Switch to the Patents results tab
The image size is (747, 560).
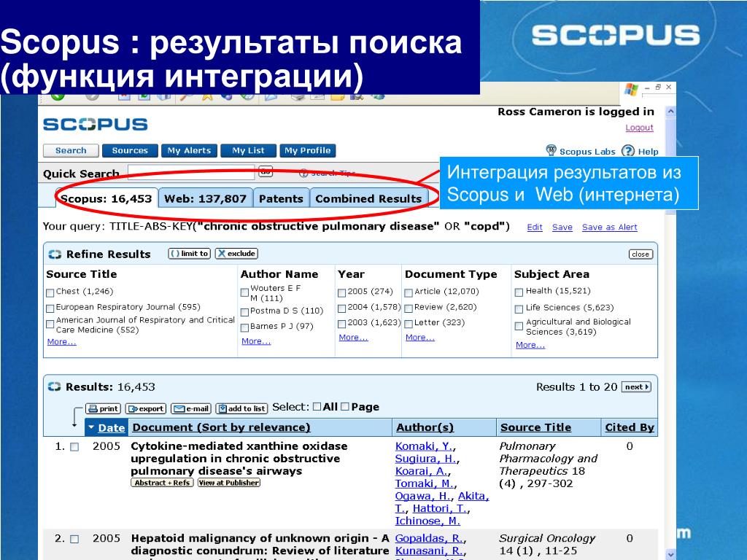tap(281, 198)
